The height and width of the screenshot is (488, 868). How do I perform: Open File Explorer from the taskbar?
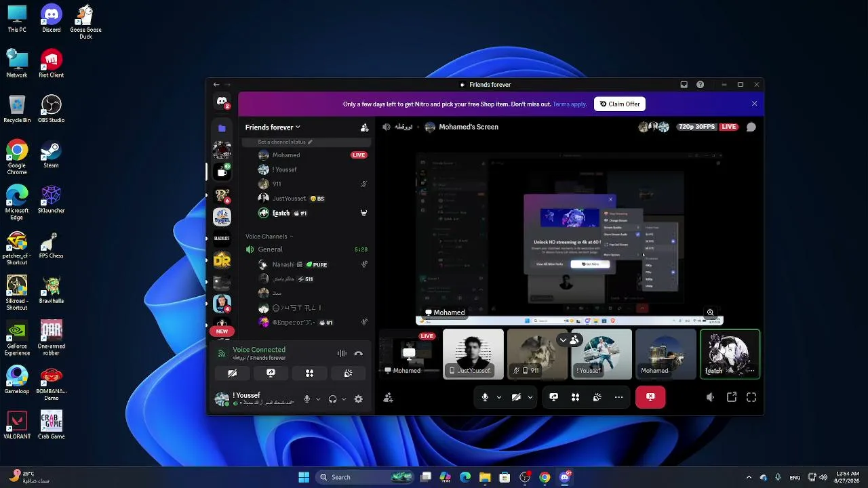click(x=485, y=477)
